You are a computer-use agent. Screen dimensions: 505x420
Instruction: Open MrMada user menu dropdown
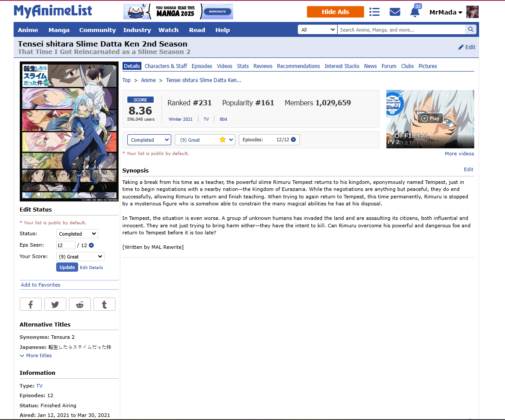click(446, 12)
